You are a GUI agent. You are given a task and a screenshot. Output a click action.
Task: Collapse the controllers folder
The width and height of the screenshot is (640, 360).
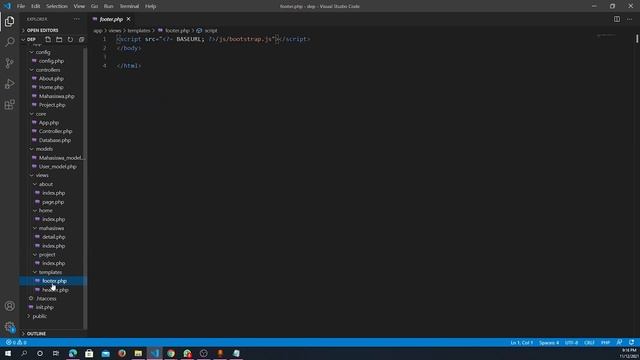tap(48, 70)
